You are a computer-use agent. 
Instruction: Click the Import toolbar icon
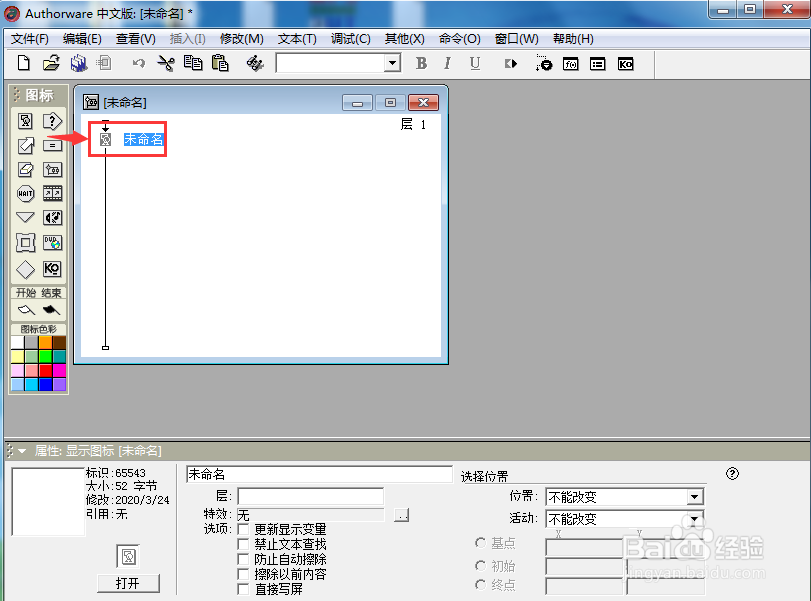(104, 63)
